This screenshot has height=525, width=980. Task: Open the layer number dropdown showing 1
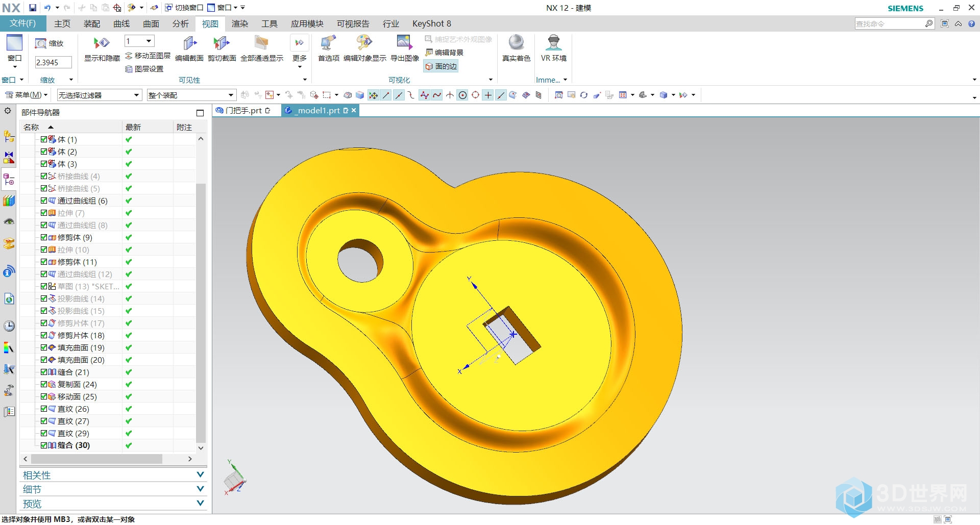pos(139,41)
